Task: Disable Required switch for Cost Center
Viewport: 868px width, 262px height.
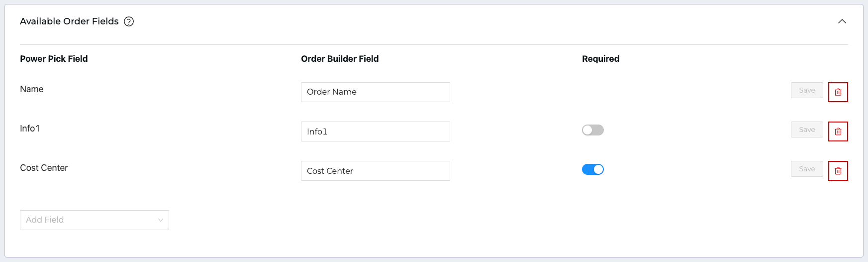Action: [x=592, y=169]
